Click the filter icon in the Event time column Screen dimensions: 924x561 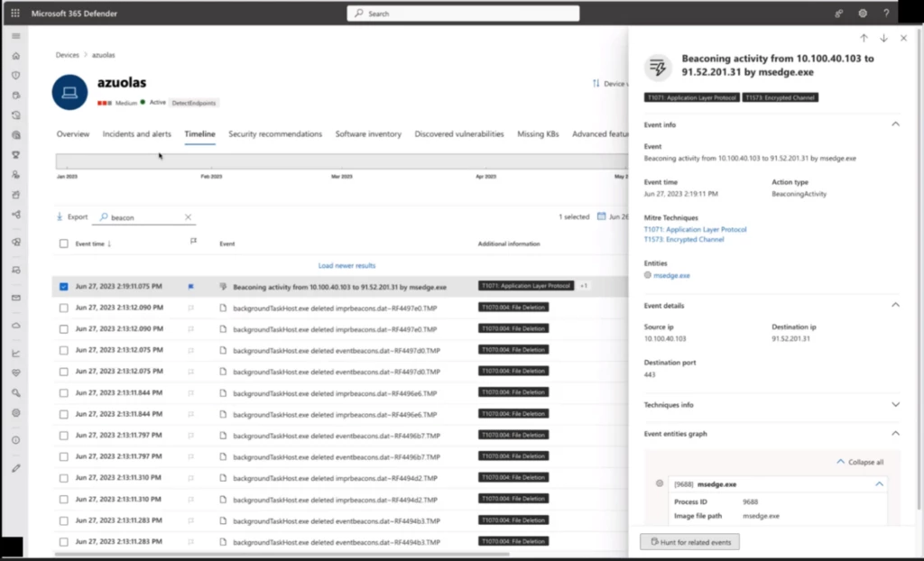click(193, 243)
